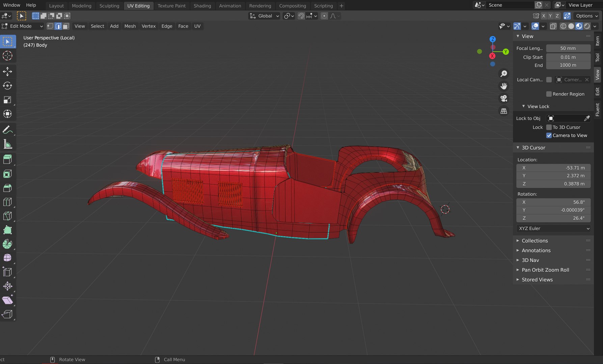The height and width of the screenshot is (364, 603).
Task: Toggle Y-axis mirror button
Action: click(x=550, y=16)
